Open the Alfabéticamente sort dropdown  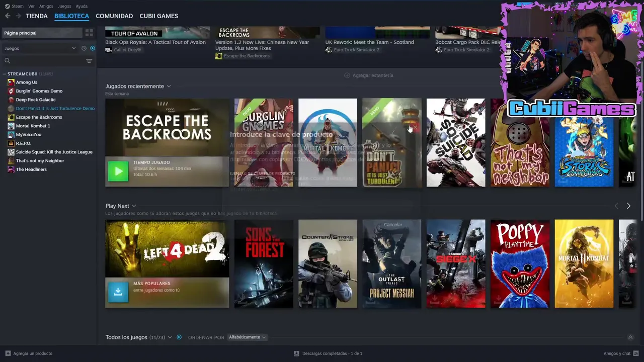pyautogui.click(x=247, y=337)
